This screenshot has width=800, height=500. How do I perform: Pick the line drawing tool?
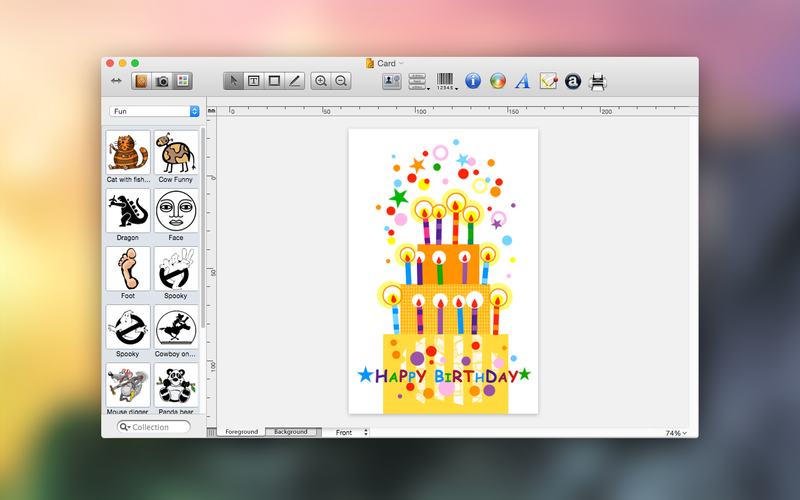295,81
